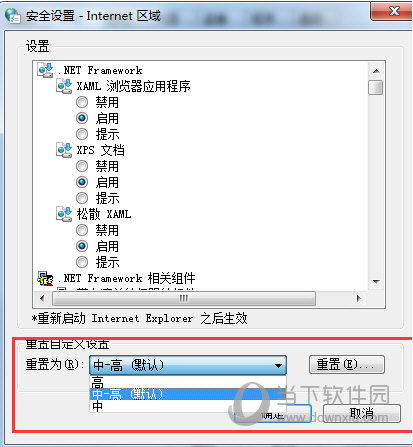Click the horizontal scrollbar right arrow
The height and width of the screenshot is (447, 413).
coord(359,298)
